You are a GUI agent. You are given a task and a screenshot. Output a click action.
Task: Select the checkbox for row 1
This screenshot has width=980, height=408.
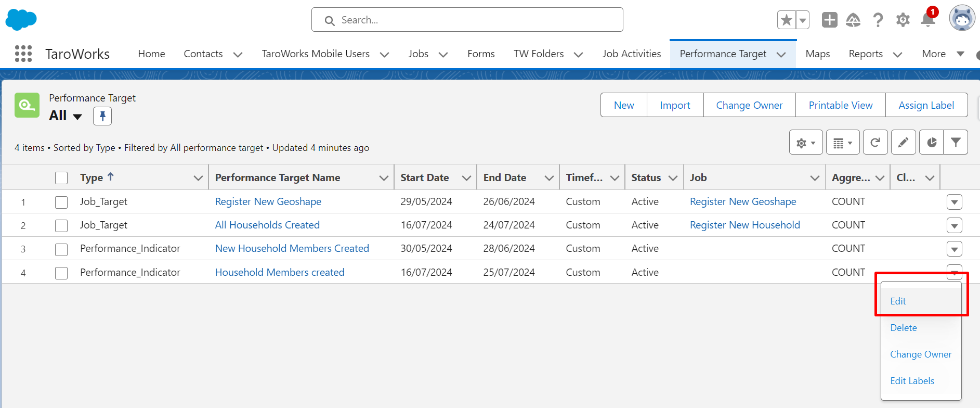pyautogui.click(x=61, y=202)
